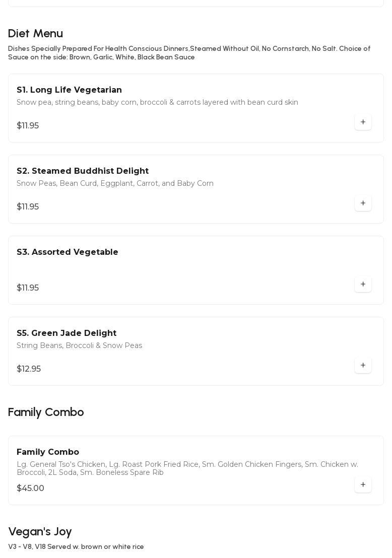Screen dimensions: 392x558
Task: Open the S5. Green Jade Delight item title
Action: pyautogui.click(x=67, y=333)
